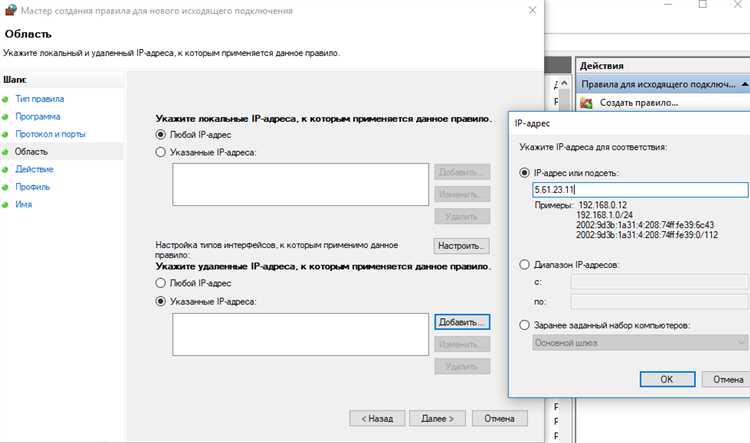Go to 'Профиль' step
Screen dimensions: 750x443
pyautogui.click(x=33, y=187)
